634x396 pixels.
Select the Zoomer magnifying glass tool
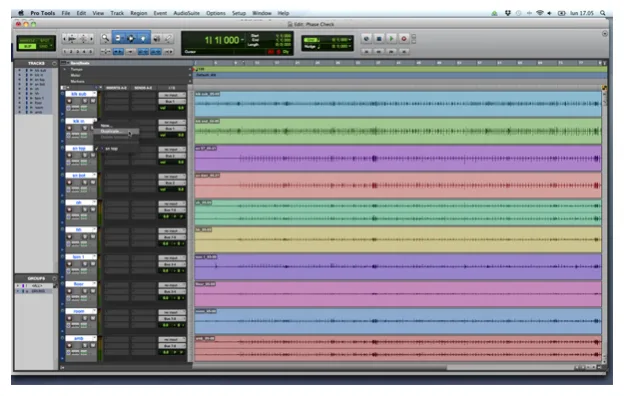106,38
